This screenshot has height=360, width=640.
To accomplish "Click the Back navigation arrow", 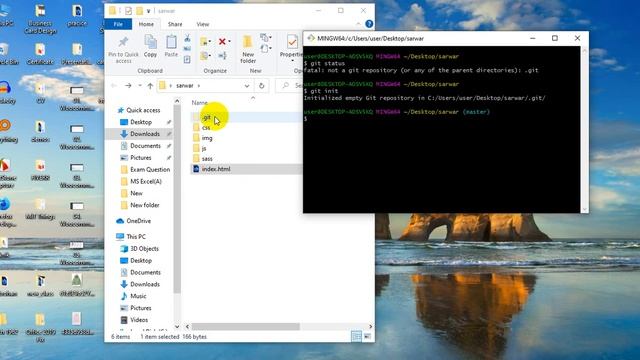I will coord(114,86).
